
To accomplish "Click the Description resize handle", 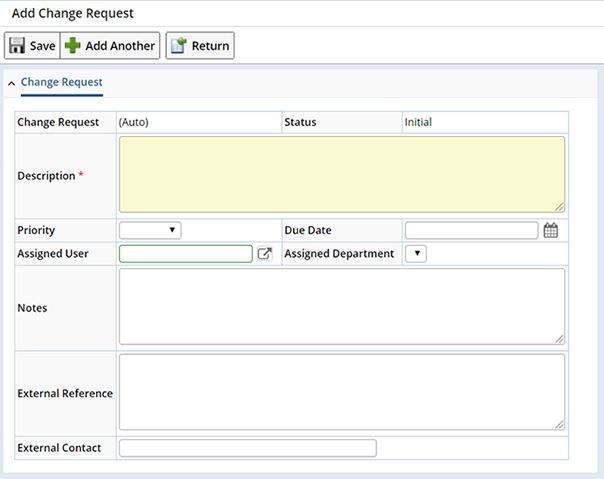I will [x=559, y=207].
